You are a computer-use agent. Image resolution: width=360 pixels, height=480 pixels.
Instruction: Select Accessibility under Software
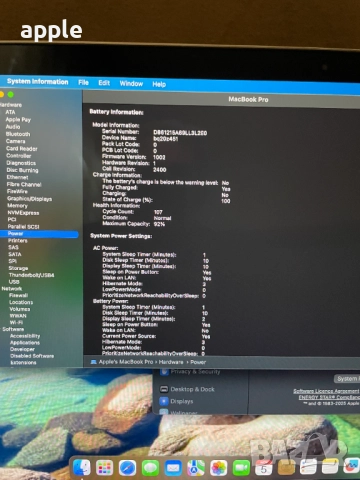[x=25, y=336]
